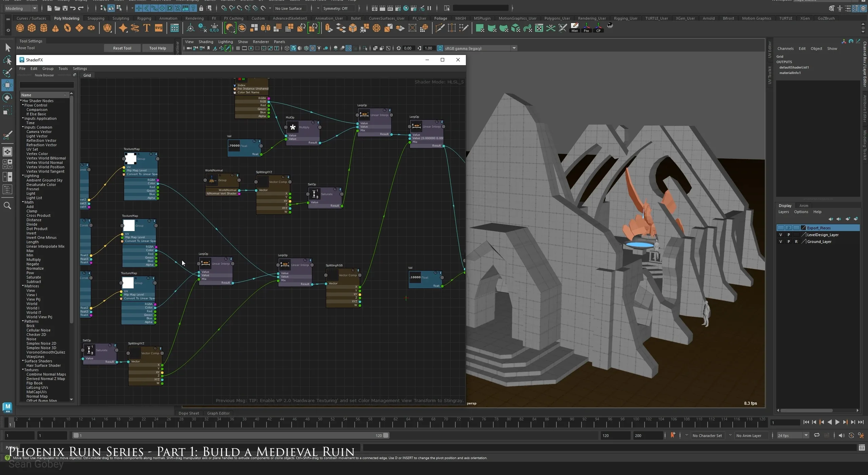The image size is (868, 475).
Task: Click the Tool Help button
Action: [x=158, y=48]
